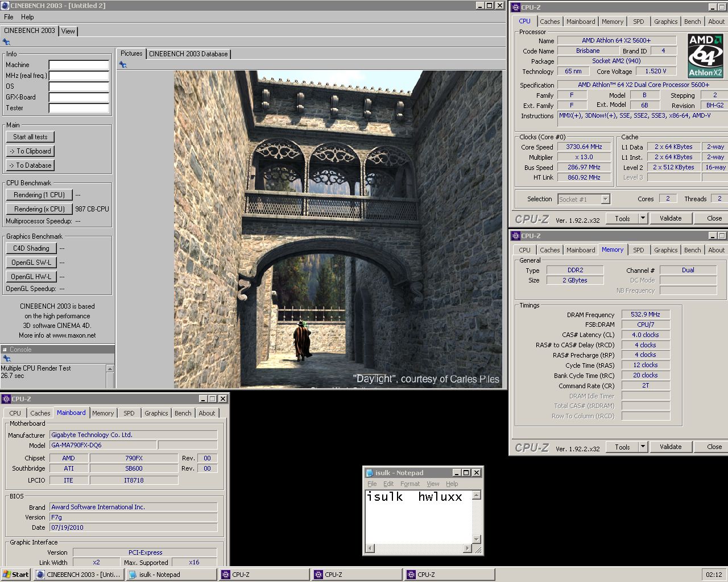Screen dimensions: 728x582
Task: Click the taskbar clock showing 02:12
Action: click(x=714, y=575)
